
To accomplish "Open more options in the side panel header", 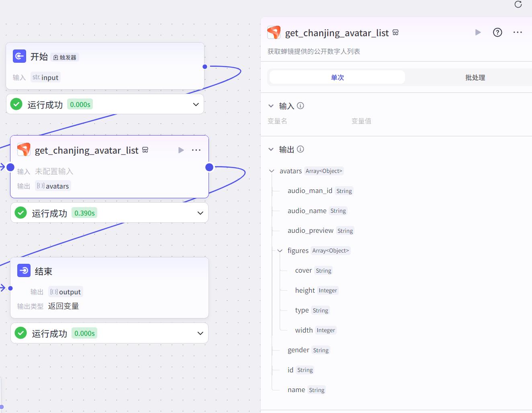I will (518, 33).
